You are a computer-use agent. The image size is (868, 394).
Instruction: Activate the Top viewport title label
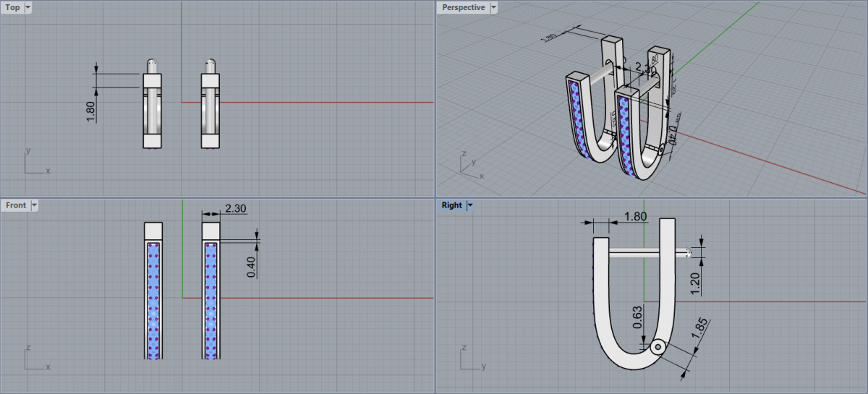tap(13, 7)
